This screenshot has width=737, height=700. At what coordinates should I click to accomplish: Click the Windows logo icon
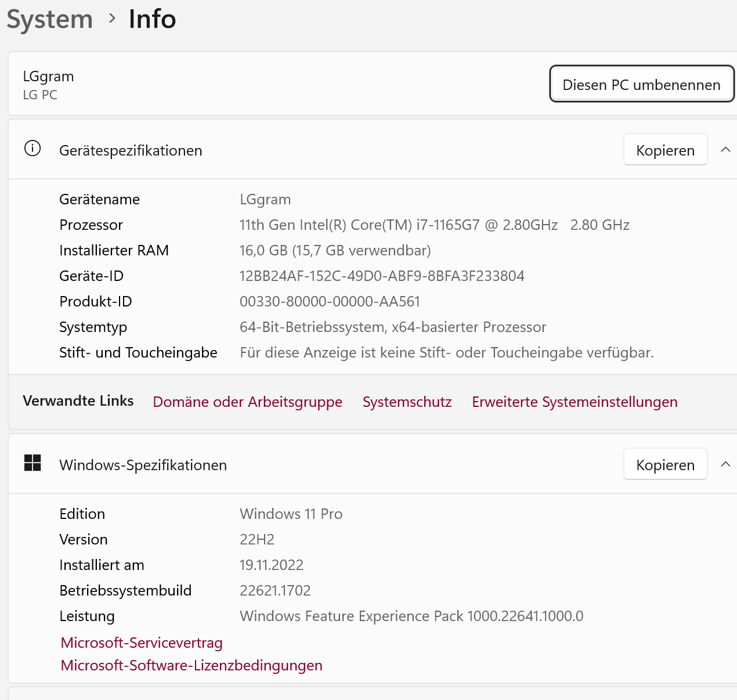click(32, 463)
